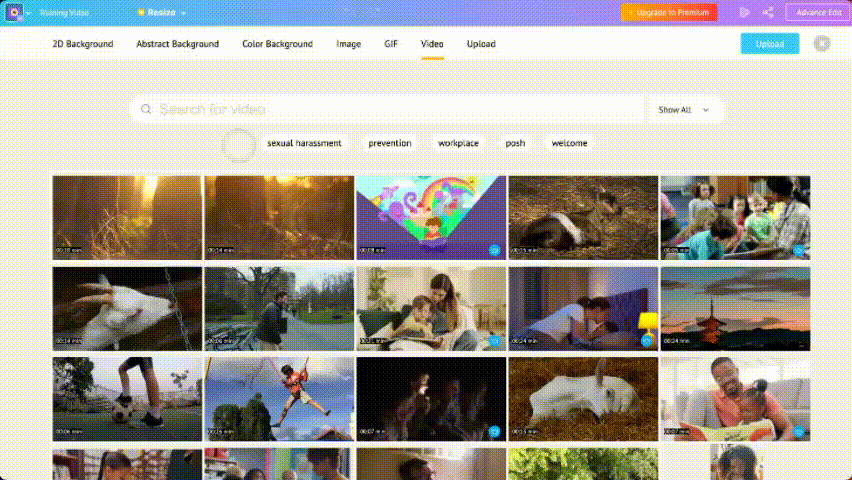Switch to the 2D Background tab
This screenshot has width=852, height=480.
tap(83, 43)
